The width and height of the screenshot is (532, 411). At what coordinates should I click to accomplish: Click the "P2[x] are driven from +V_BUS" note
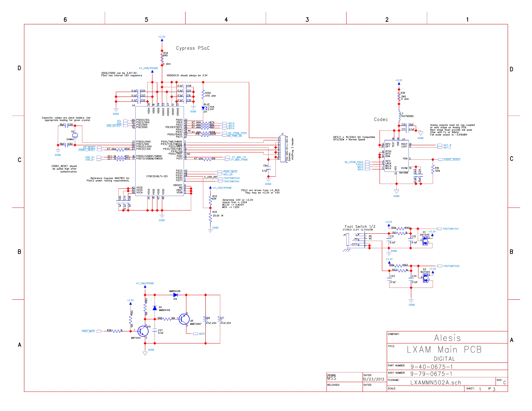pyautogui.click(x=260, y=191)
